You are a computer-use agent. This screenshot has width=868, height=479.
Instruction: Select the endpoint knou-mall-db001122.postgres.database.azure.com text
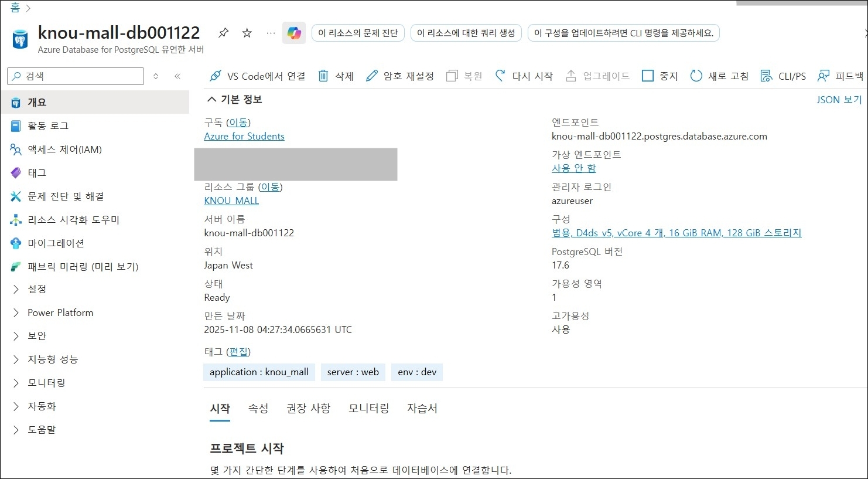(659, 136)
